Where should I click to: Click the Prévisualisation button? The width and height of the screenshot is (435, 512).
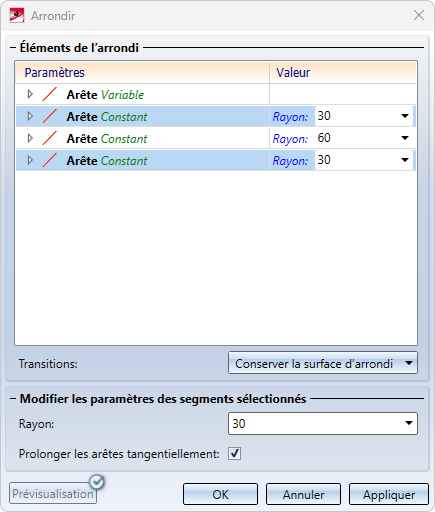click(53, 493)
